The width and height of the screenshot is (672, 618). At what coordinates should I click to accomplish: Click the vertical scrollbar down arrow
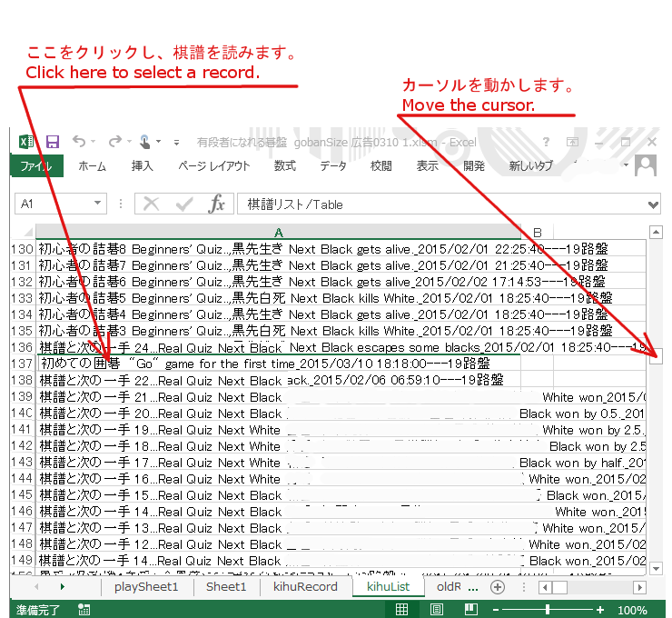[657, 568]
